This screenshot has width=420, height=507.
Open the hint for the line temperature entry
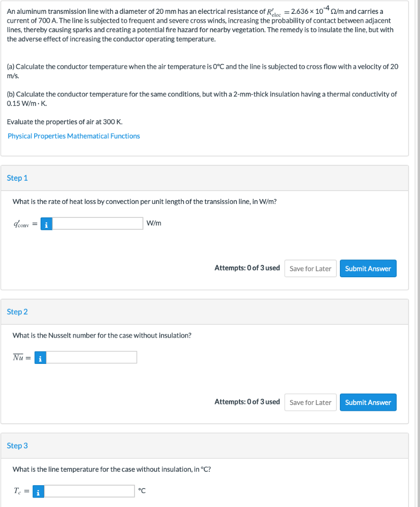tap(38, 491)
